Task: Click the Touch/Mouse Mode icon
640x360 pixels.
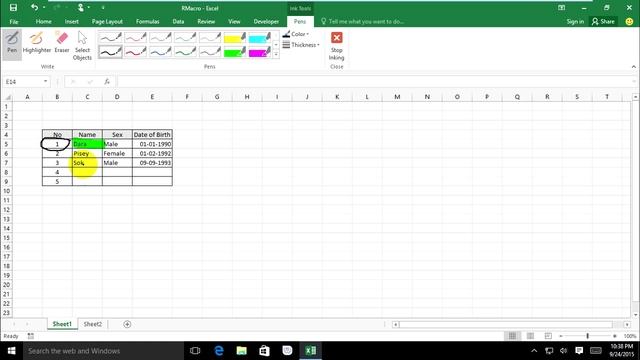Action: (x=81, y=7)
